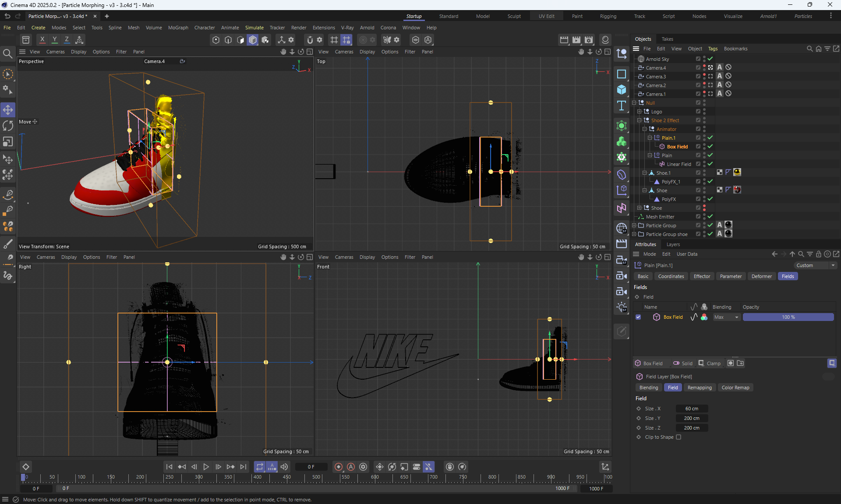Click the Record Active Objects button
The width and height of the screenshot is (841, 504).
[x=338, y=467]
